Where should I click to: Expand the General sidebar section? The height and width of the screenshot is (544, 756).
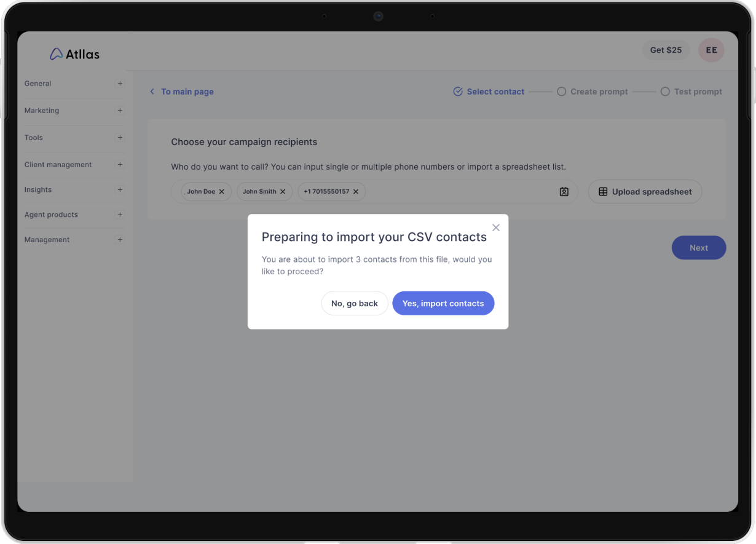120,84
